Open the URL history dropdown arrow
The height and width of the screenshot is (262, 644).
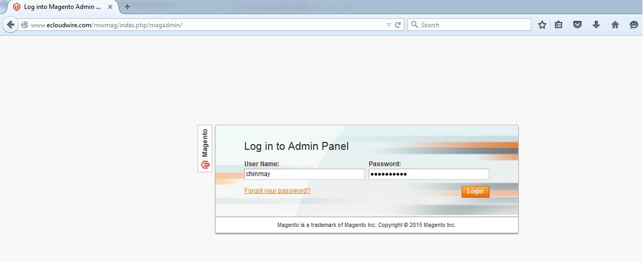pos(389,25)
